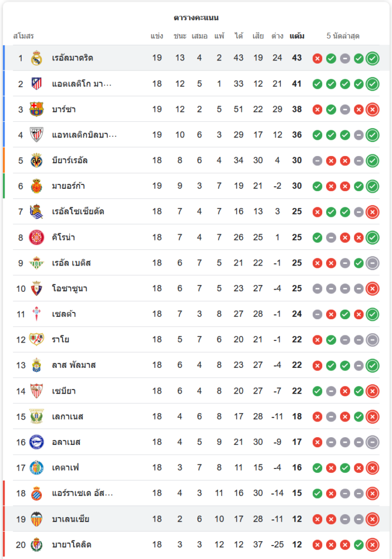
Task: Click Barcelona's latest match loss icon
Action: point(372,110)
